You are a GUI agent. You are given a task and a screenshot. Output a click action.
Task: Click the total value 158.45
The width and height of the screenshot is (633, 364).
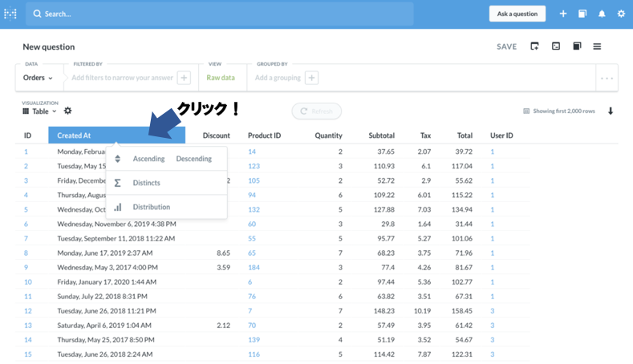[462, 311]
